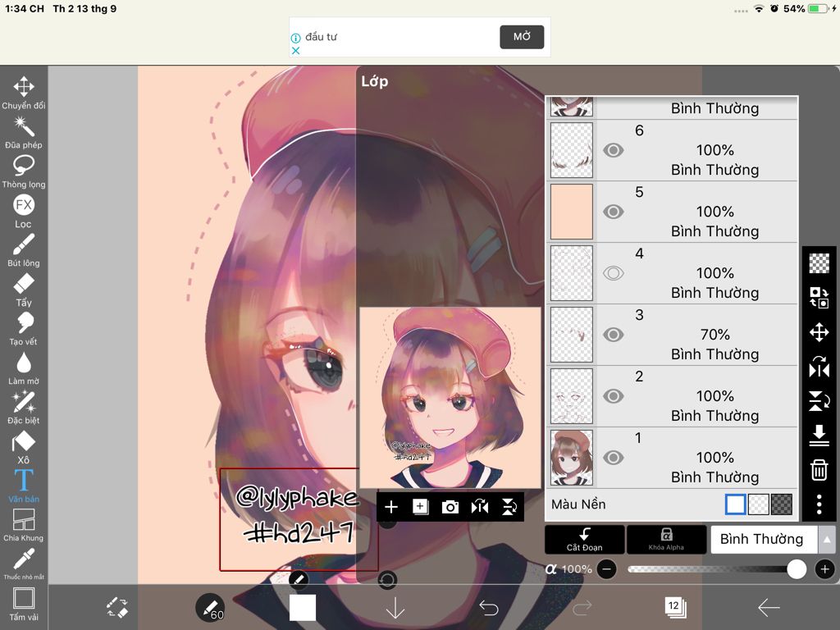Open brush settings with brush 60 icon
This screenshot has height=630, width=840.
tap(210, 608)
